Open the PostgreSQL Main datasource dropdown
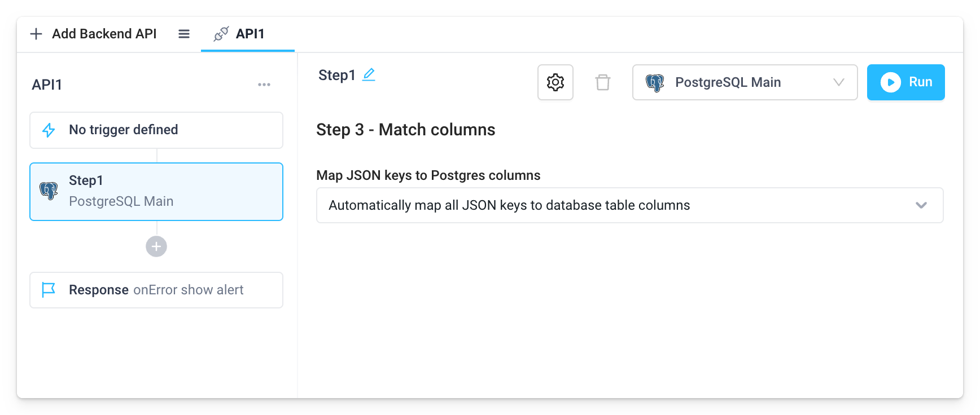980x415 pixels. pyautogui.click(x=745, y=82)
